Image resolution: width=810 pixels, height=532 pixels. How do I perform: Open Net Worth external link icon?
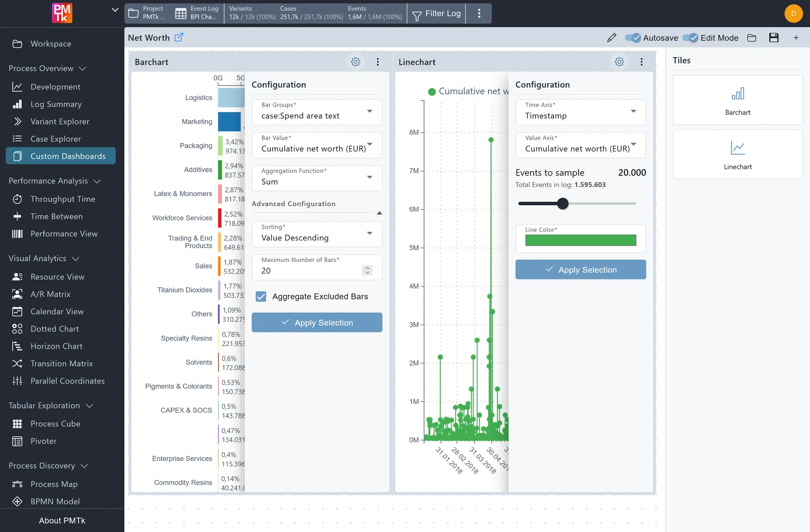(x=179, y=37)
